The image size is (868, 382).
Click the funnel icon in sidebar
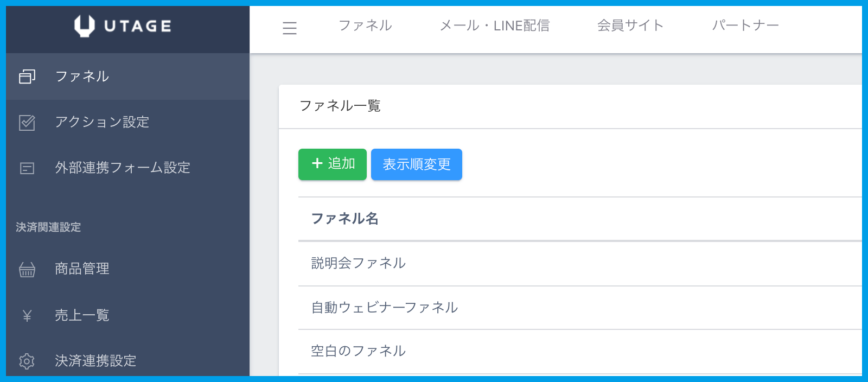coord(27,77)
